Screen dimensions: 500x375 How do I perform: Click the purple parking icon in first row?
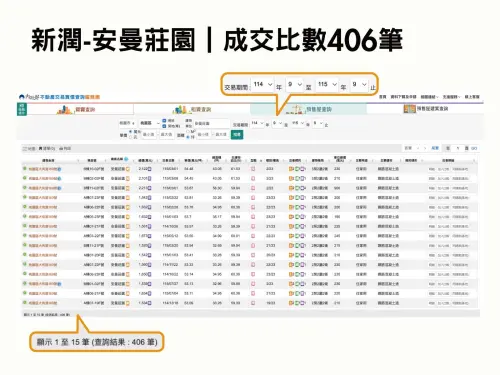[x=303, y=169]
